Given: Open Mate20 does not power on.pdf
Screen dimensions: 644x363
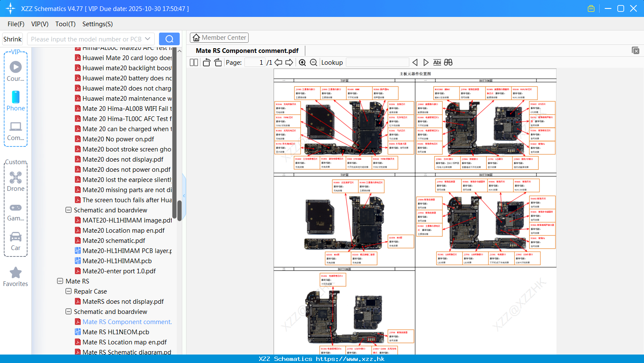Looking at the screenshot, I should (x=126, y=169).
